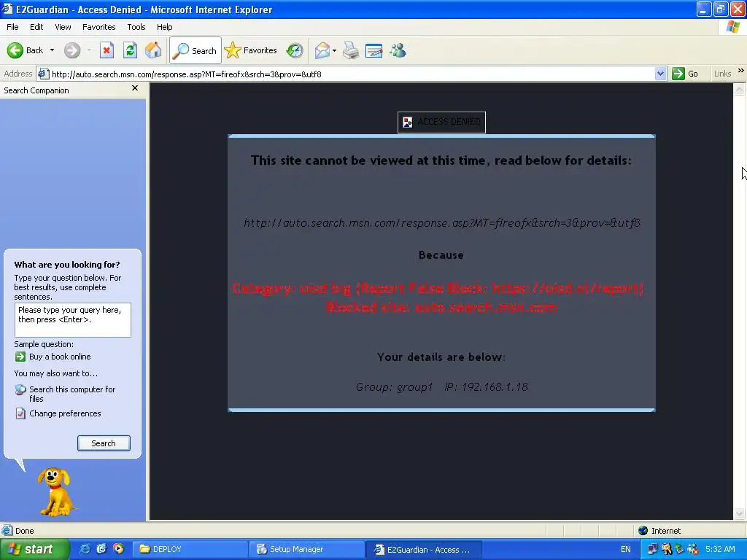This screenshot has height=560, width=747.
Task: Click the ACCESS DENIED broken image placeholder
Action: click(x=441, y=122)
